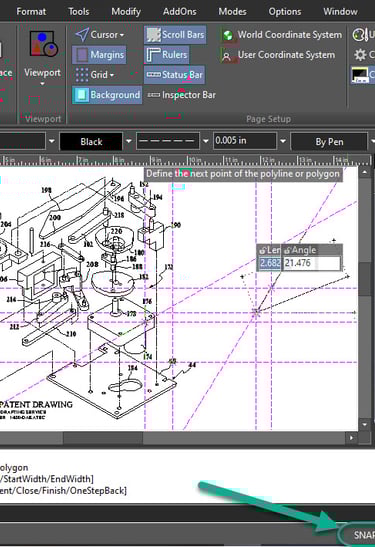Open the AddOns menu
375x547 pixels.
179,12
